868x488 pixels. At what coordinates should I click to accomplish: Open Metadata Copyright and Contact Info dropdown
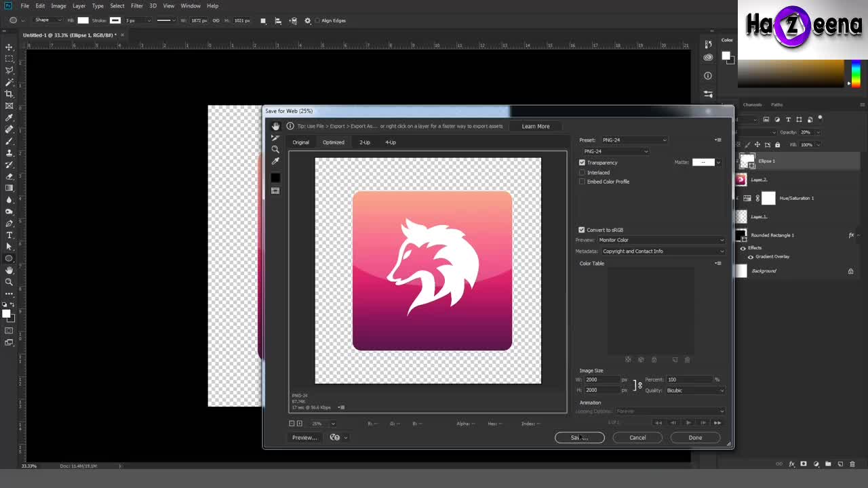663,251
